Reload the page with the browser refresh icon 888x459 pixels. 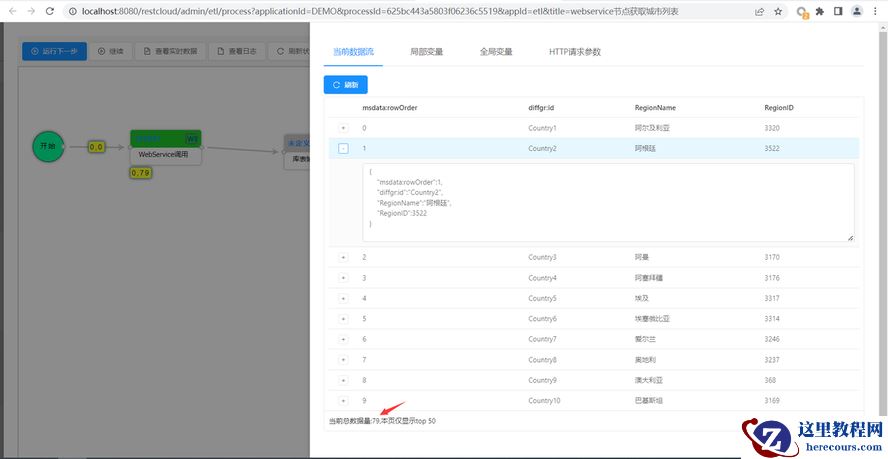pos(54,11)
